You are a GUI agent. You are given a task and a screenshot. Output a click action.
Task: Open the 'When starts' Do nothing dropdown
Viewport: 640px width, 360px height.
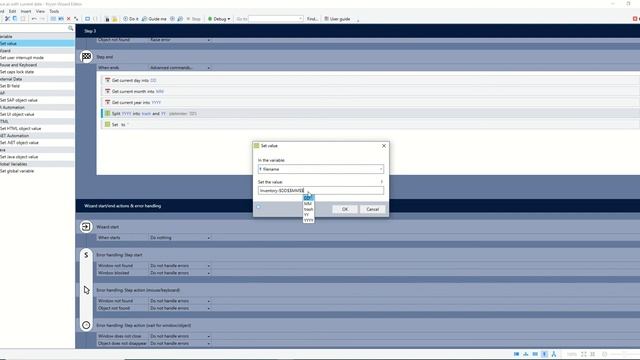coord(180,238)
